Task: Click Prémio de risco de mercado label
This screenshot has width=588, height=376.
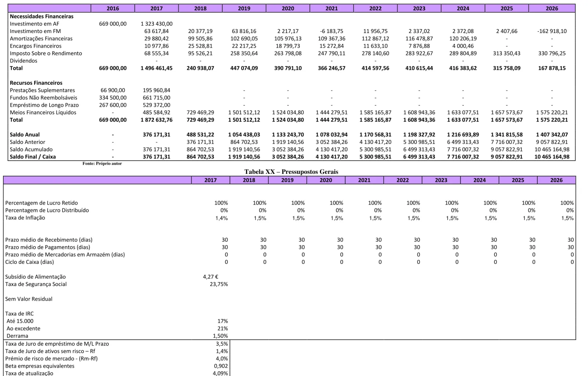Action: 51,358
